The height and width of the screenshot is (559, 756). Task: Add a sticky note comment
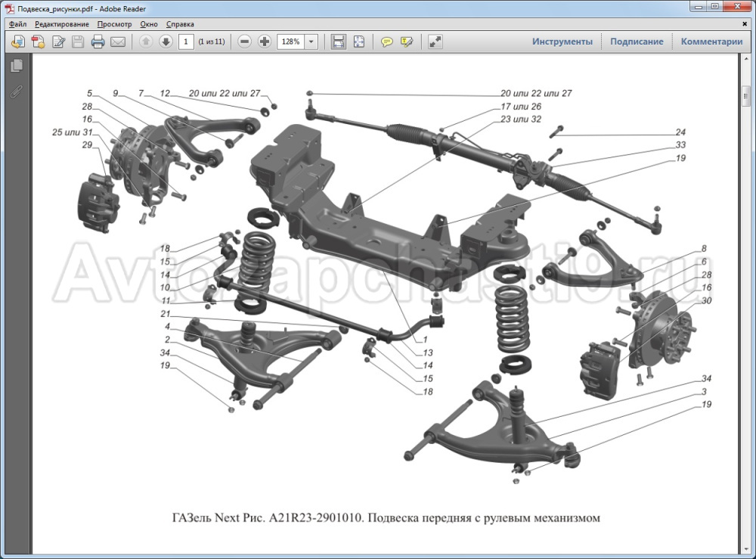[387, 42]
